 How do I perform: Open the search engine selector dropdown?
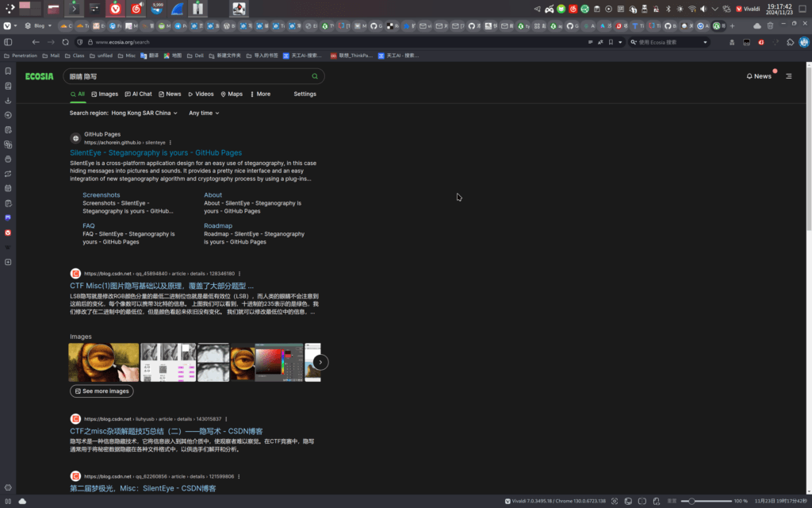coord(705,42)
